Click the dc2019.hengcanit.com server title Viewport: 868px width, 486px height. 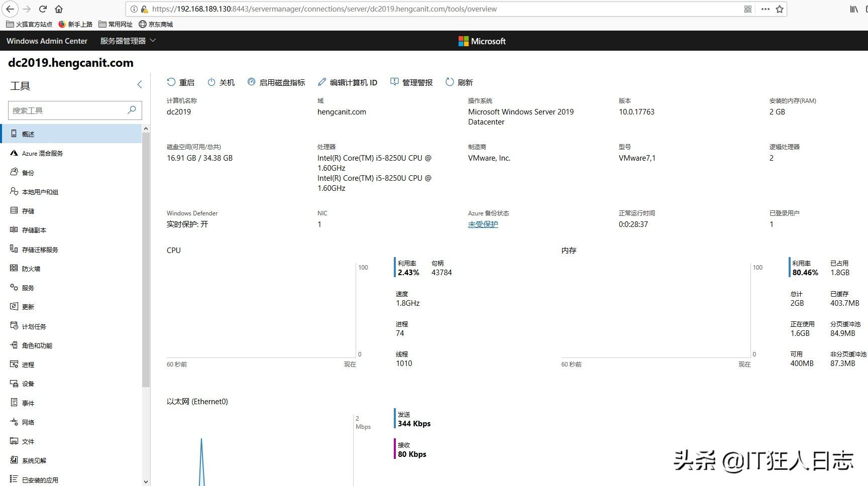pyautogui.click(x=71, y=63)
